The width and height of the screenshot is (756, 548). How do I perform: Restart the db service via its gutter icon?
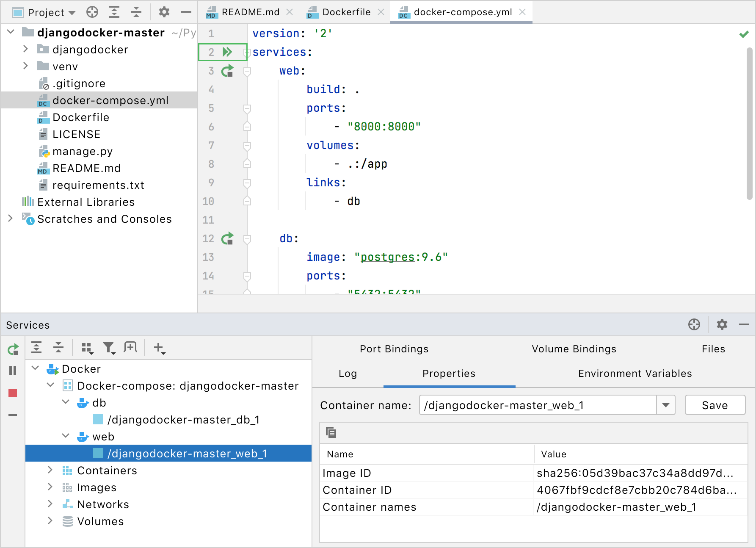coord(227,238)
